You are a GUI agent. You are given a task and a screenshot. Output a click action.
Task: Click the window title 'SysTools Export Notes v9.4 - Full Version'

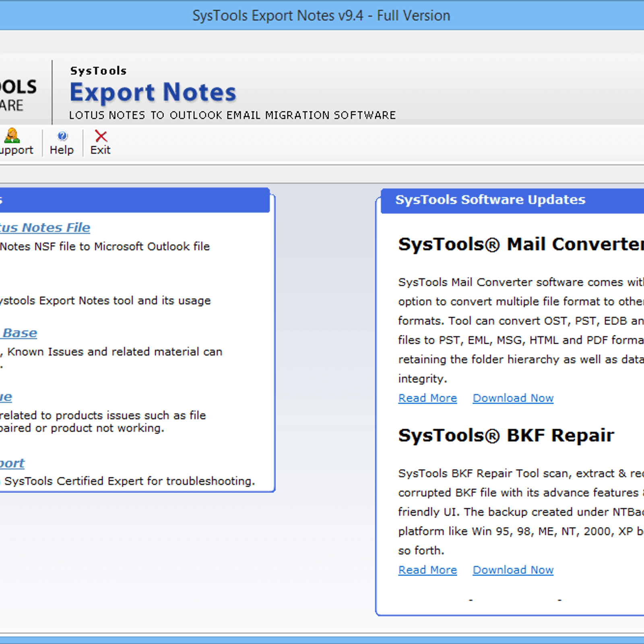[321, 16]
